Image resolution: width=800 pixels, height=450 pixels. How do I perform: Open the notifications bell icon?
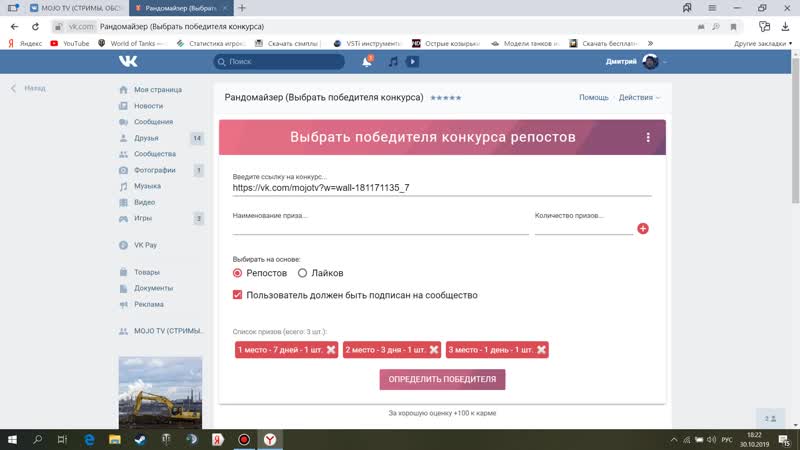[x=367, y=61]
